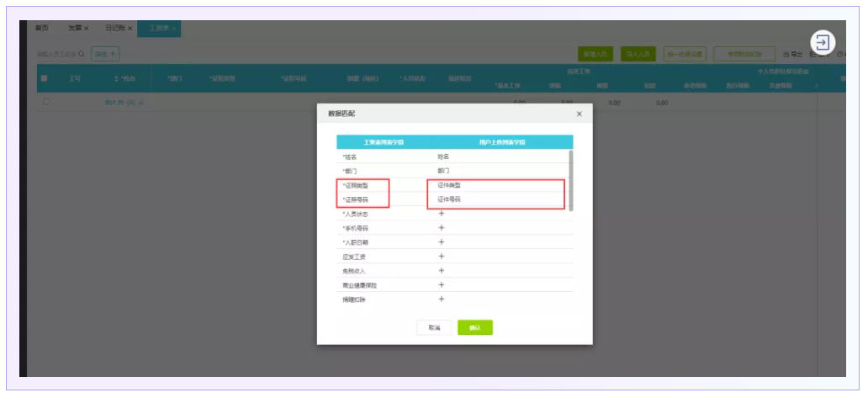Toggle the select-all checkbox in table header
The width and height of the screenshot is (868, 398).
pyautogui.click(x=45, y=79)
